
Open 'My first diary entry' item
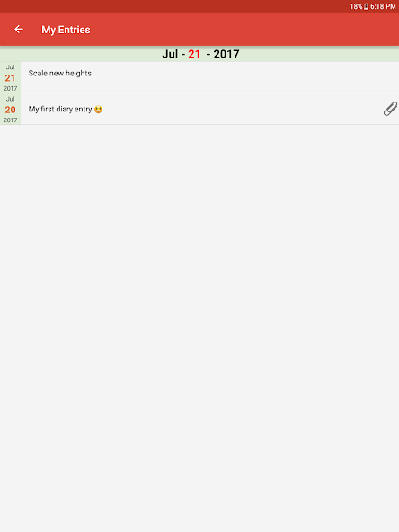pyautogui.click(x=199, y=109)
